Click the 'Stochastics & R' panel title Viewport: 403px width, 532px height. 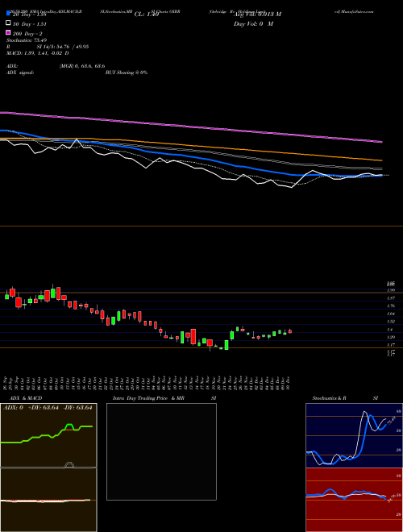tap(329, 398)
